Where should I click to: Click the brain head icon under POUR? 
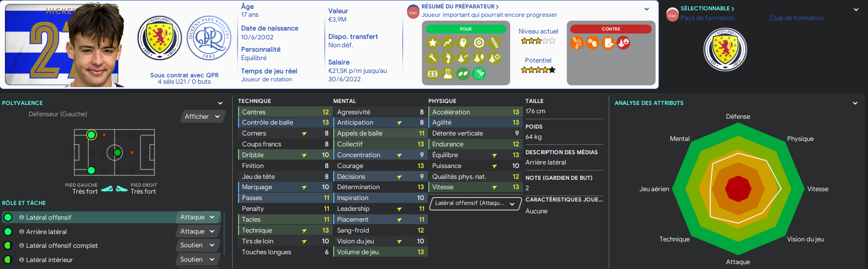[x=463, y=43]
